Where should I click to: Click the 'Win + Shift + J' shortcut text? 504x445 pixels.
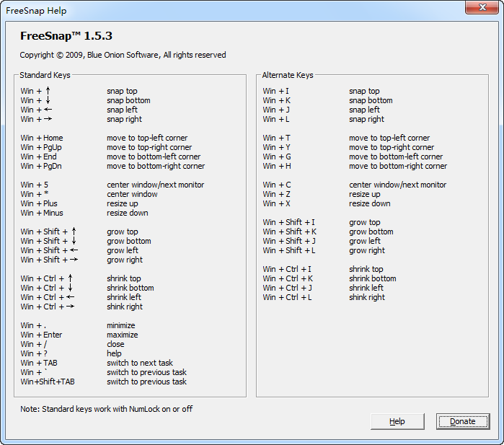coord(289,241)
